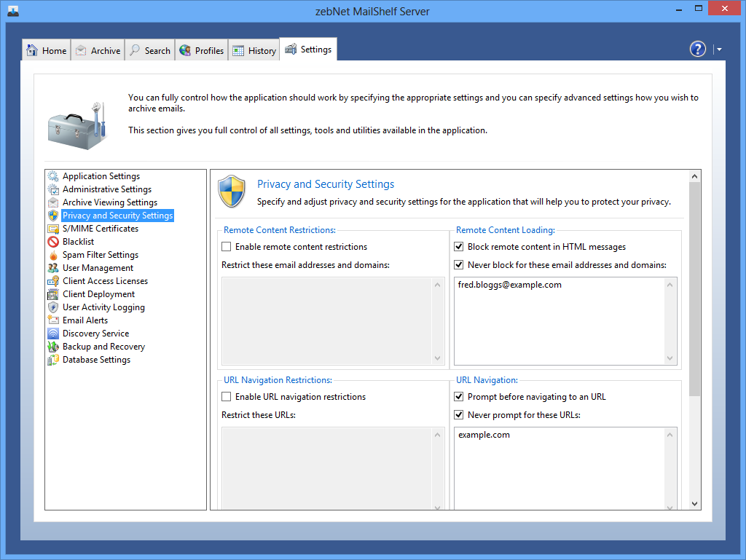Screen dimensions: 746x560
Task: Open help via question mark icon
Action: (698, 49)
